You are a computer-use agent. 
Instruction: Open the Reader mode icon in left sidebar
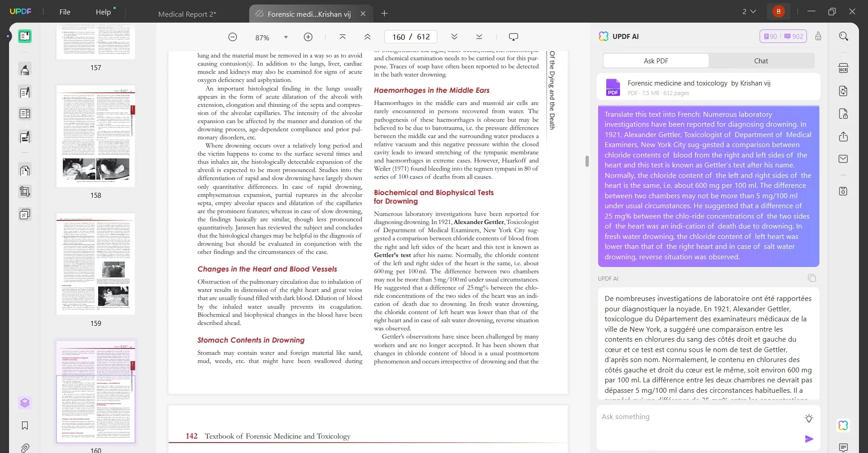[x=25, y=36]
